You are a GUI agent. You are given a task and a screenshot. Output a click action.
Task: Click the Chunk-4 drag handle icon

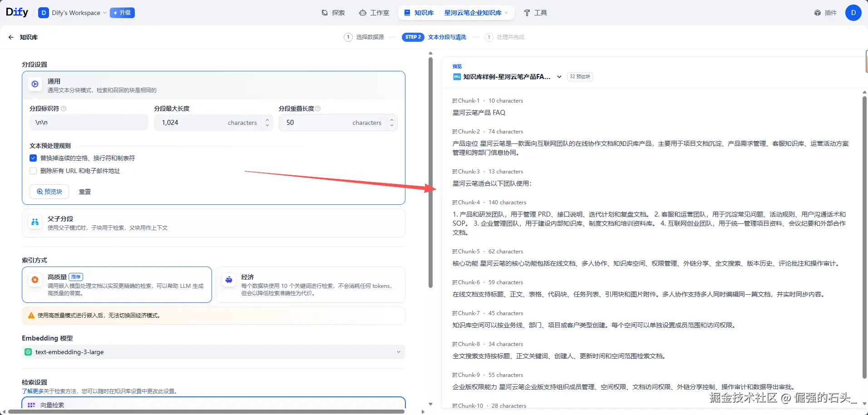click(x=454, y=203)
